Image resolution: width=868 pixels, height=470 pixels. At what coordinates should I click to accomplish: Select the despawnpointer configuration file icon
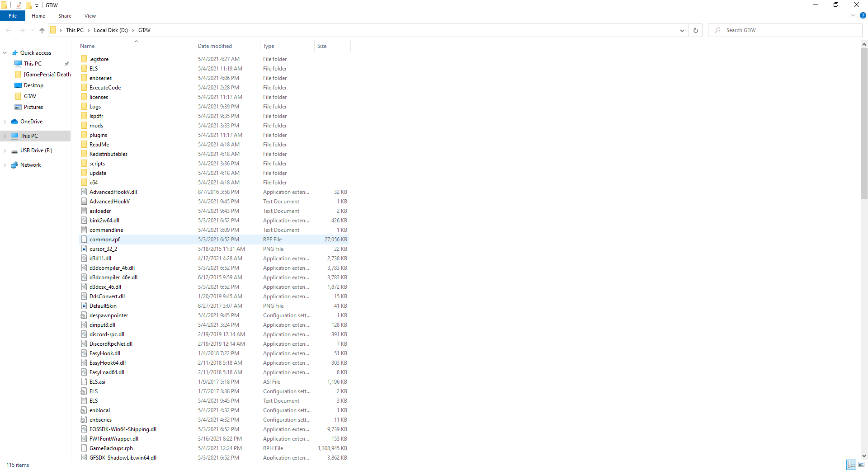(84, 315)
